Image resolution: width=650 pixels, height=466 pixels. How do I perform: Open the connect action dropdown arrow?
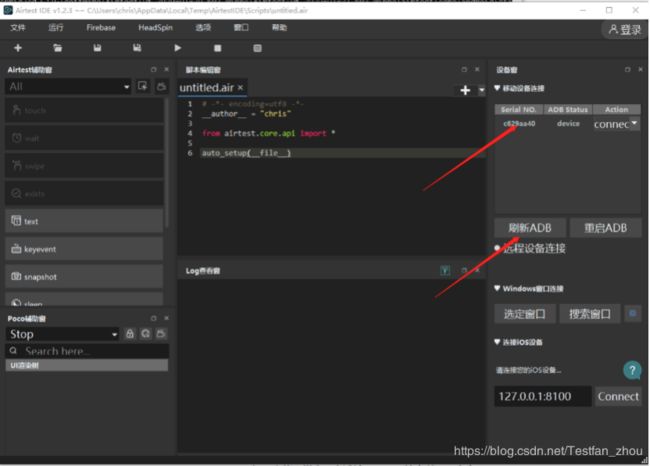coord(634,123)
